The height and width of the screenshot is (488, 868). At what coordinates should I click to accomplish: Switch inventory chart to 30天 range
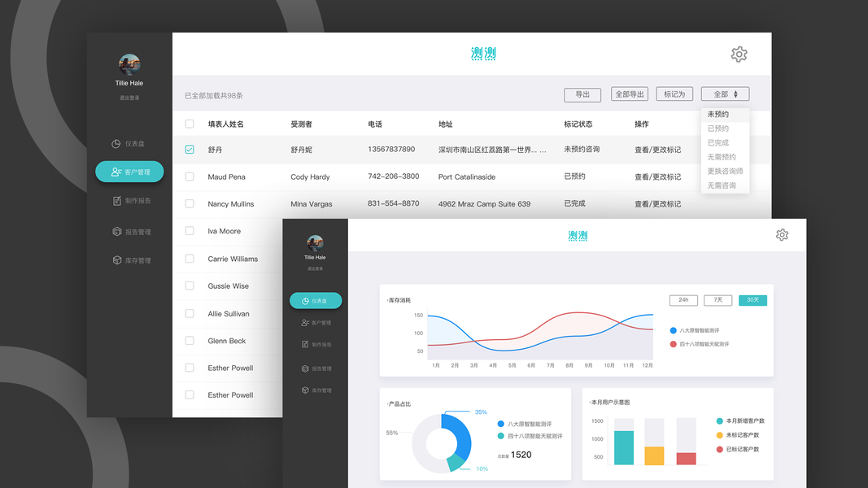[x=752, y=300]
